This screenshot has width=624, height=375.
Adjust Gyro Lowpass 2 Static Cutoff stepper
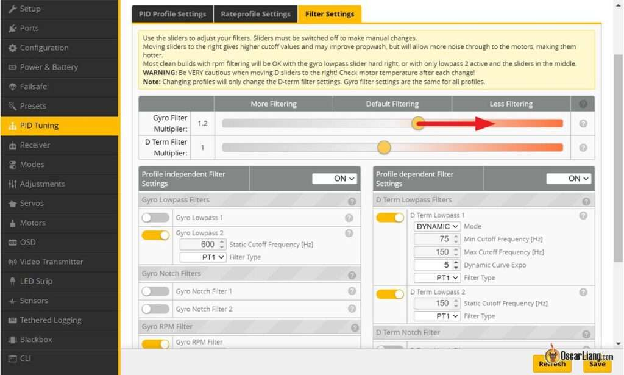[x=222, y=244]
